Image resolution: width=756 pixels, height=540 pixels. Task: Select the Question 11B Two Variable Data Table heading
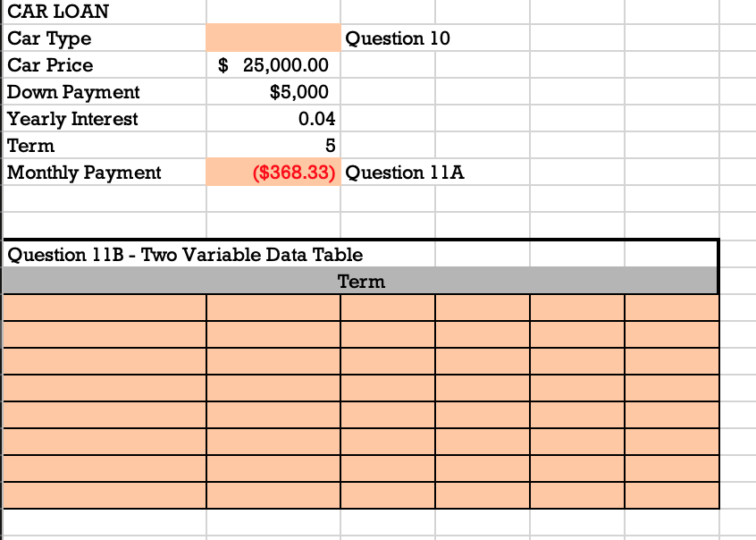pyautogui.click(x=185, y=255)
